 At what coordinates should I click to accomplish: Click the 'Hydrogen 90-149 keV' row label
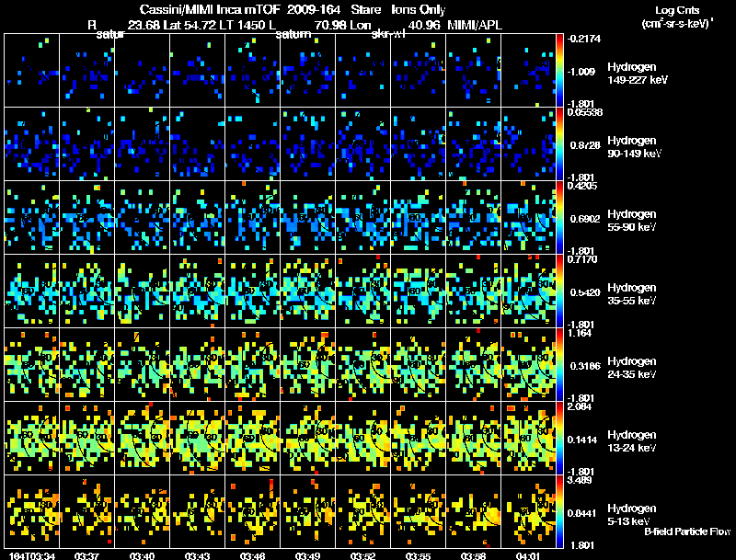click(x=635, y=147)
